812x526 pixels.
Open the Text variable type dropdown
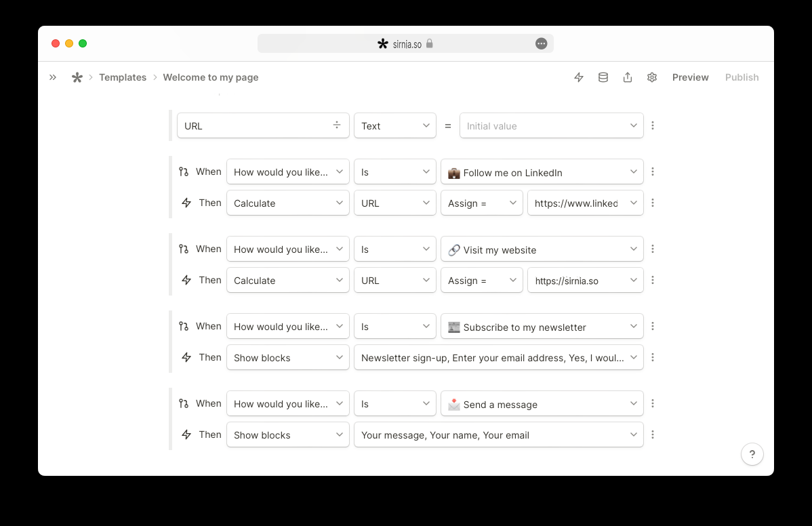(395, 126)
